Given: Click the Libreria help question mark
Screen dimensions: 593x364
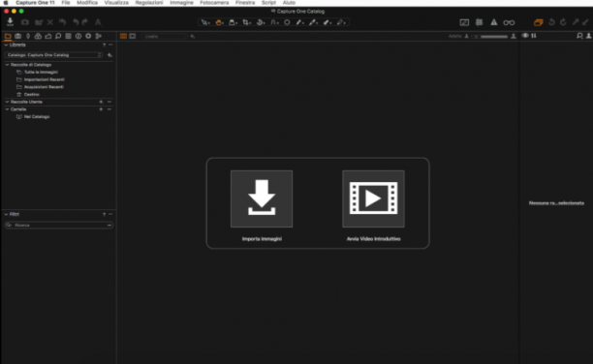Looking at the screenshot, I should (104, 45).
